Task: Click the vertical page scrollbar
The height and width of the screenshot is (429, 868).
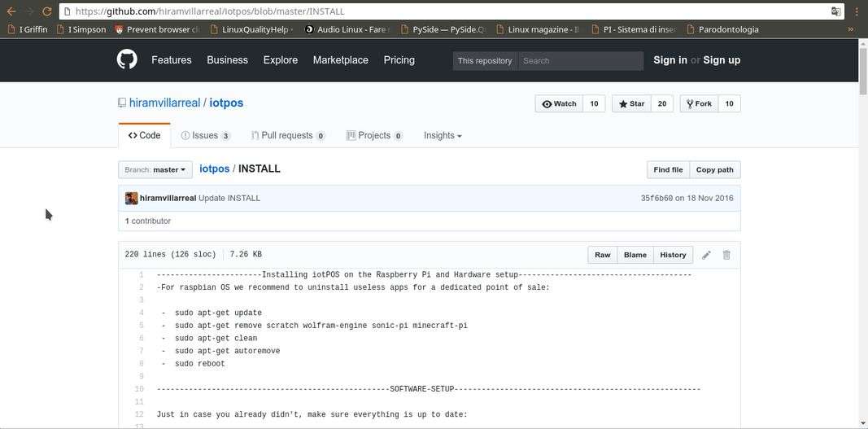Action: tap(862, 244)
